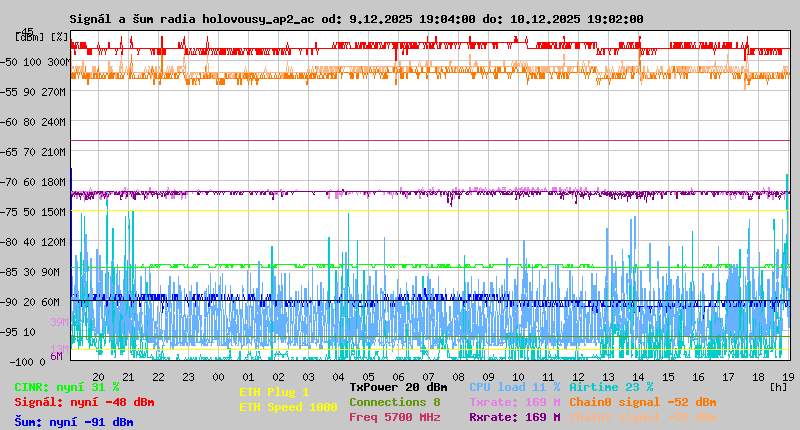Click the 20 hour label on time axis

(x=98, y=376)
